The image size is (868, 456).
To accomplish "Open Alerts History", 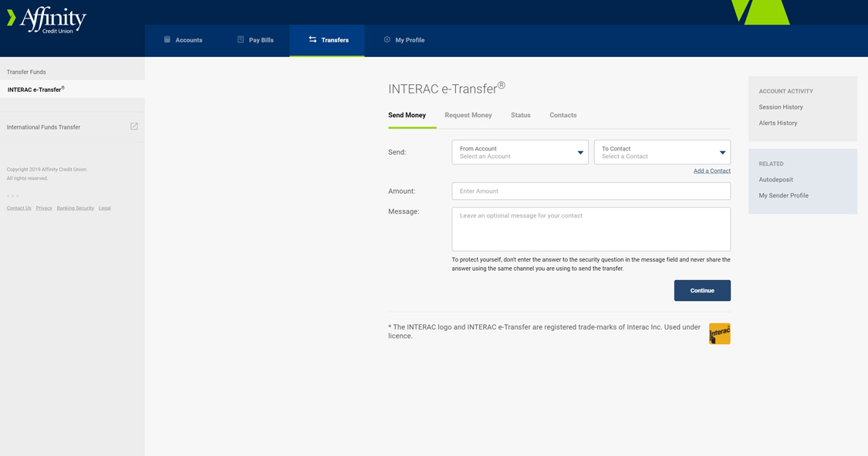I will [778, 123].
